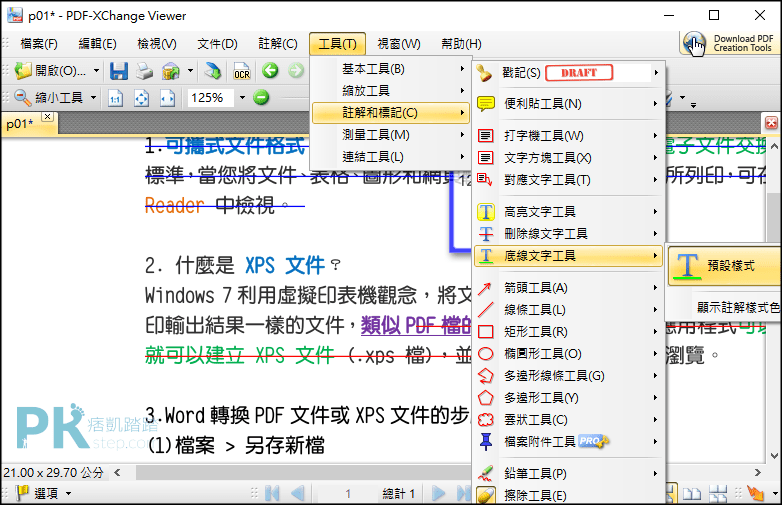Image resolution: width=782 pixels, height=505 pixels.
Task: Open the 編輯(E) menu
Action: [97, 44]
